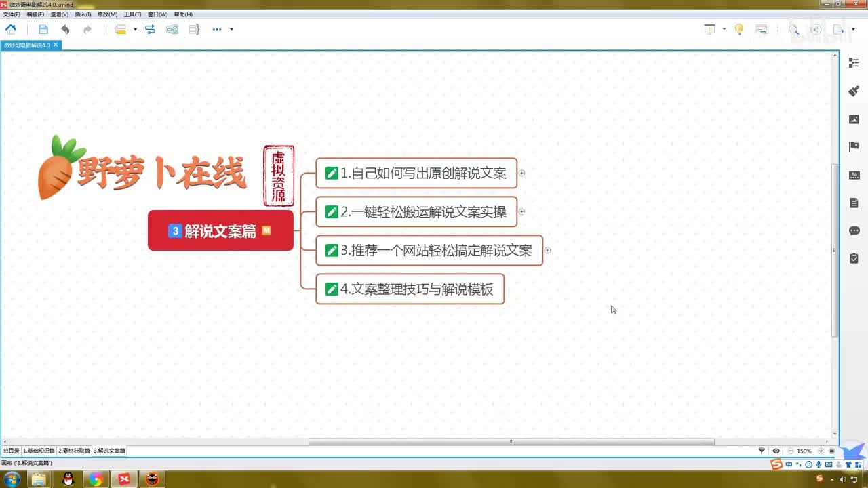Open the notes panel in sidebar
Image resolution: width=868 pixels, height=488 pixels.
(854, 203)
